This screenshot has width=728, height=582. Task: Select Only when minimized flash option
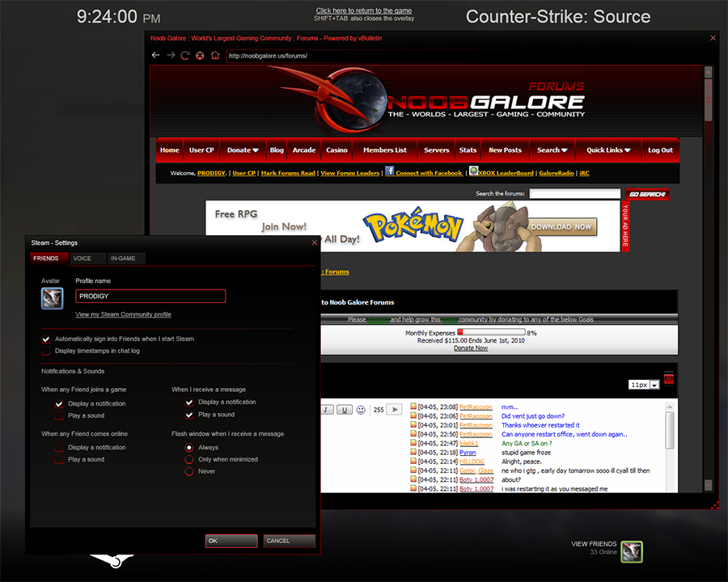click(189, 459)
